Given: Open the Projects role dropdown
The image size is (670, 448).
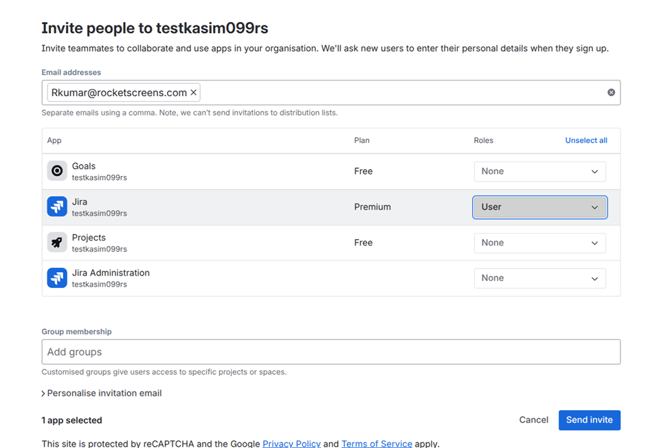Looking at the screenshot, I should 539,243.
